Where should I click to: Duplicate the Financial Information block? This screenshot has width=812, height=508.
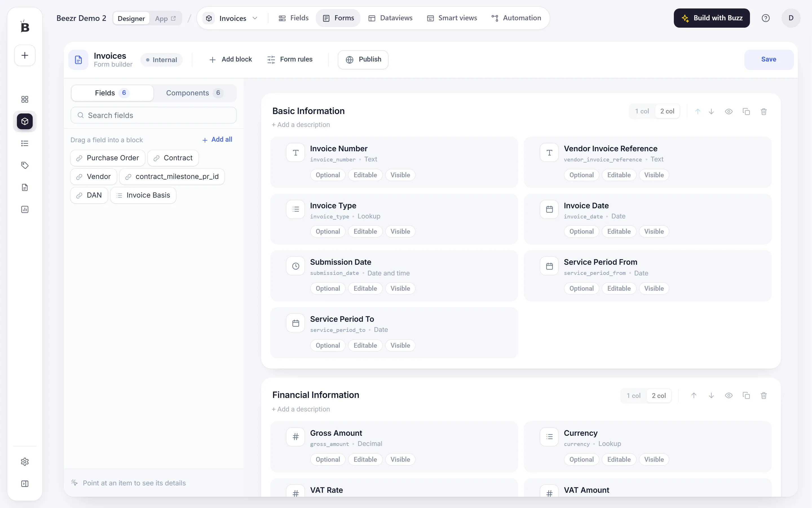tap(746, 396)
